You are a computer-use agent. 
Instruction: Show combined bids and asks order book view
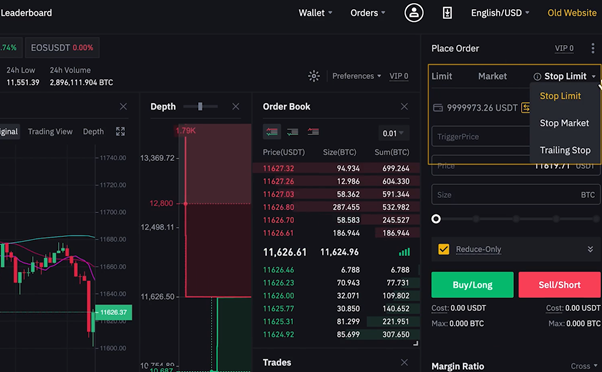[272, 132]
